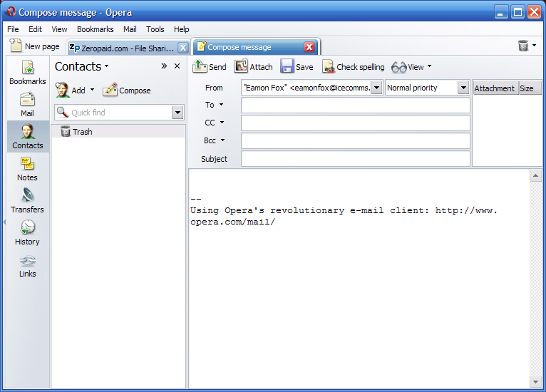Open the Mail panel icon

tap(28, 105)
